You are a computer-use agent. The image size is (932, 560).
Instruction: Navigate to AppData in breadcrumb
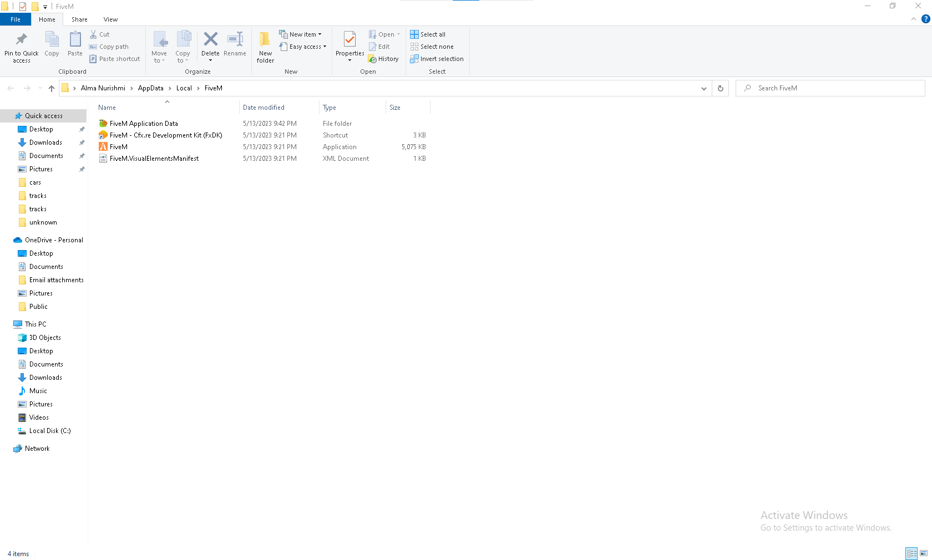tap(150, 88)
